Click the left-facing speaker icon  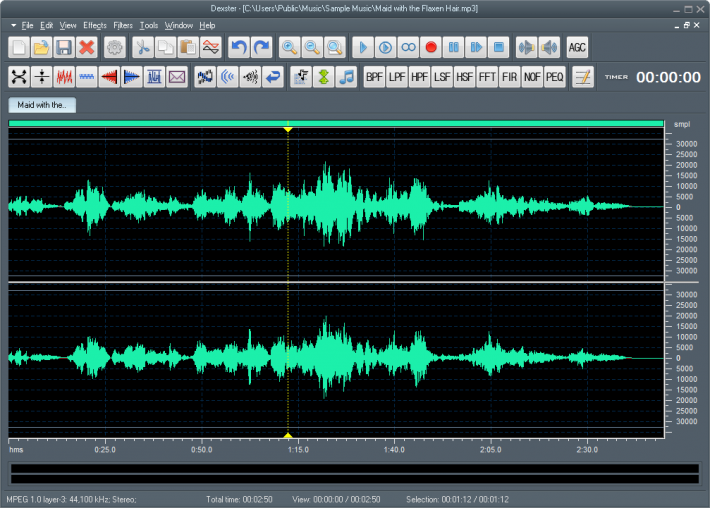click(527, 48)
